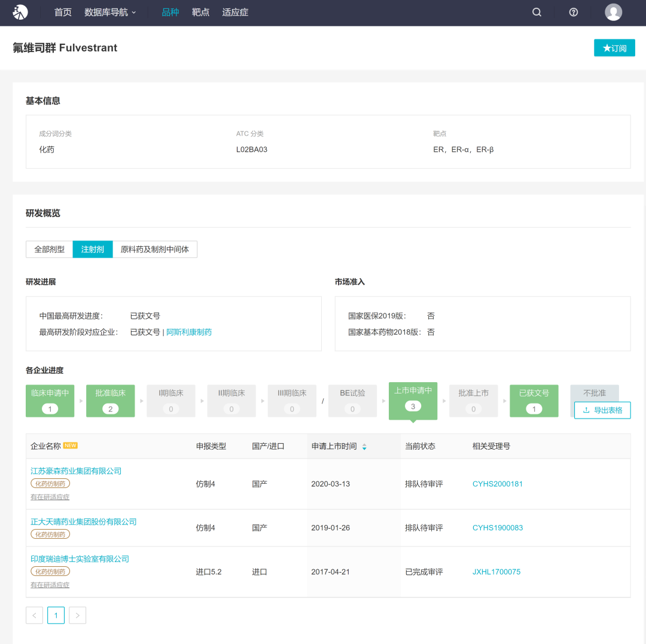Select the II期临床 stage box
This screenshot has height=644, width=646.
point(231,401)
